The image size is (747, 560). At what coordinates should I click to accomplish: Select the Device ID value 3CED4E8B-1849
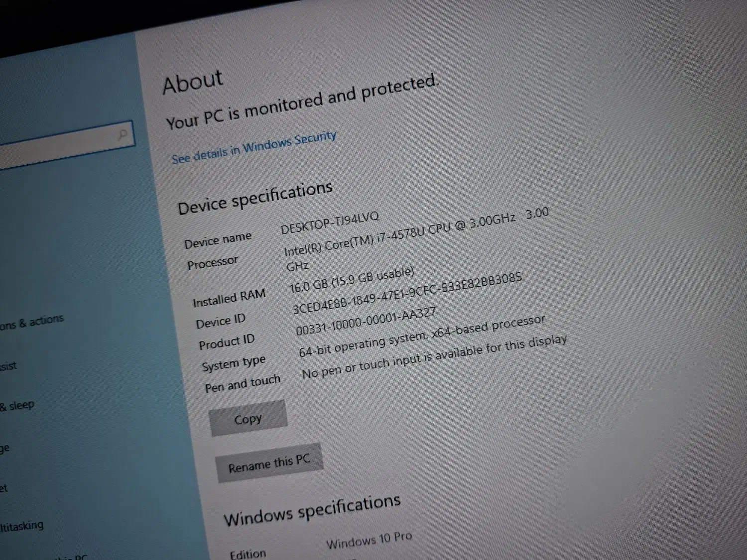coord(407,294)
